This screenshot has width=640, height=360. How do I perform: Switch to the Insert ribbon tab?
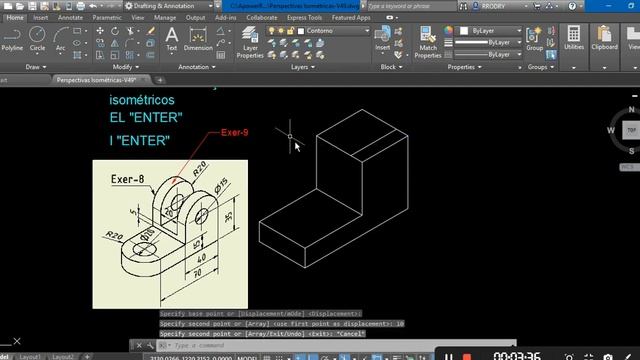pyautogui.click(x=40, y=18)
